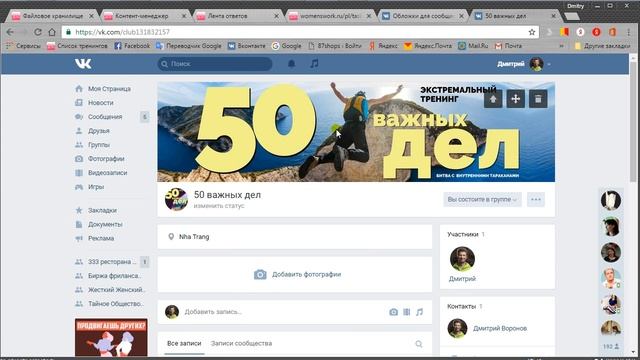This screenshot has height=360, width=640.
Task: Click 'Добавить фотографии' button
Action: [298, 274]
